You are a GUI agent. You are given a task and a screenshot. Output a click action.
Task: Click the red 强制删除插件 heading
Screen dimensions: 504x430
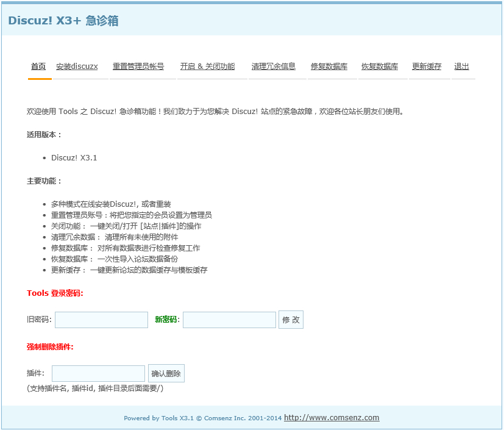click(50, 347)
